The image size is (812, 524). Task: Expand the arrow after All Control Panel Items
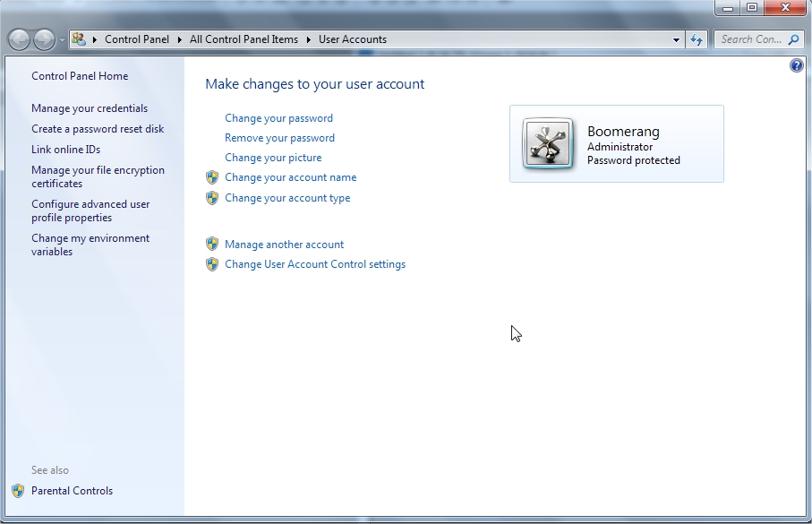pyautogui.click(x=308, y=39)
